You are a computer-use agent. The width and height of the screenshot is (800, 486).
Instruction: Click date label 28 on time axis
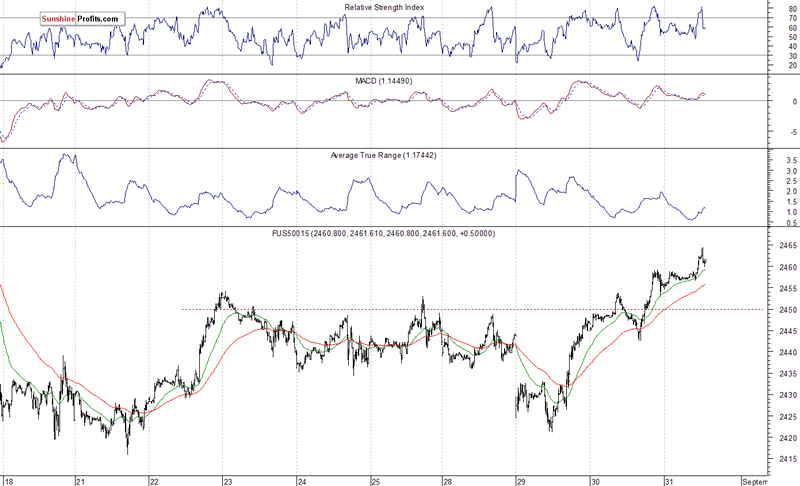447,479
